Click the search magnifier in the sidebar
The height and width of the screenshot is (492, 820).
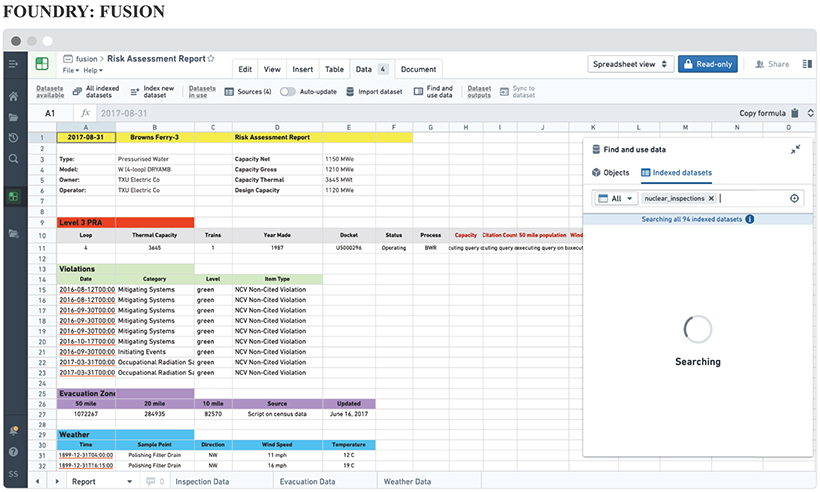point(13,159)
